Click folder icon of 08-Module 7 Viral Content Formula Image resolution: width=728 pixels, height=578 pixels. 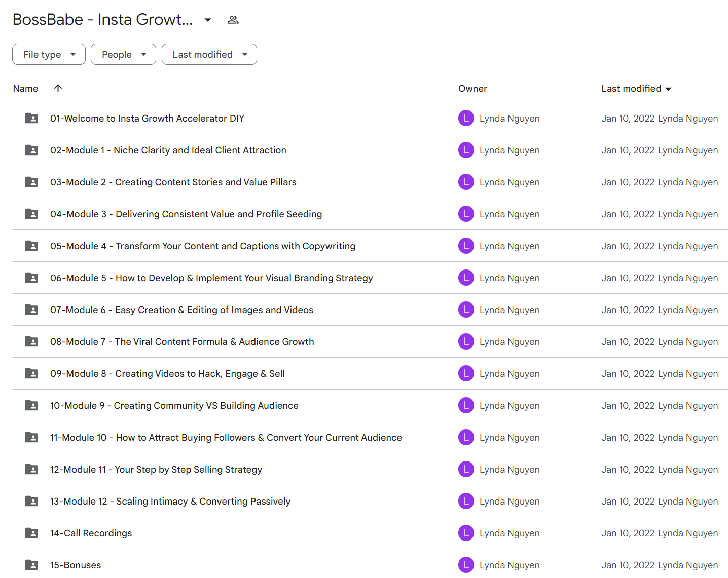pos(31,341)
